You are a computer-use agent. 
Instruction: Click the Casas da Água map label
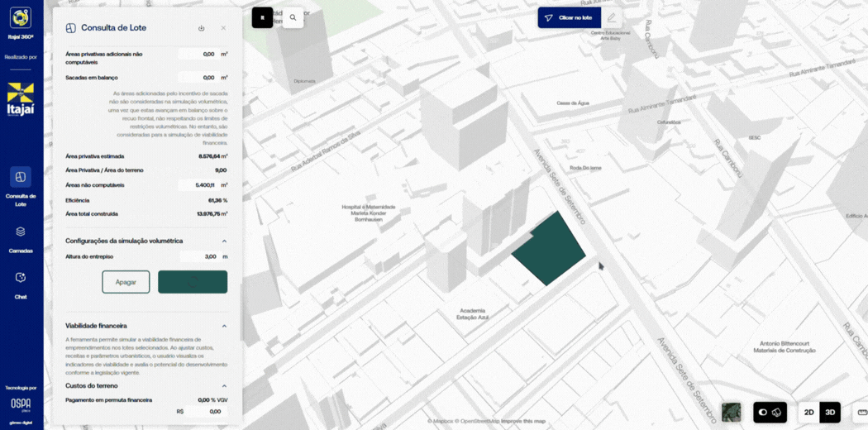[572, 103]
